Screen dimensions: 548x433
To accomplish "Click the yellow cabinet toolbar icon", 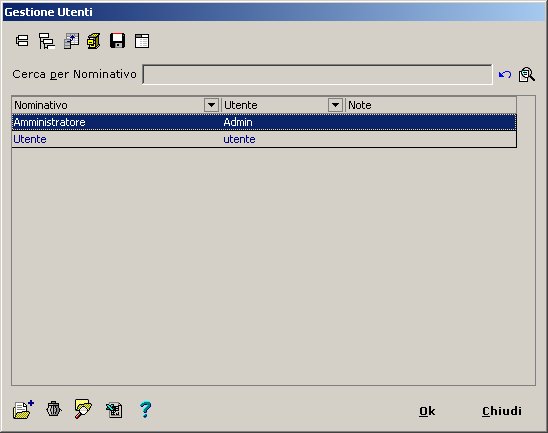I will coord(94,41).
